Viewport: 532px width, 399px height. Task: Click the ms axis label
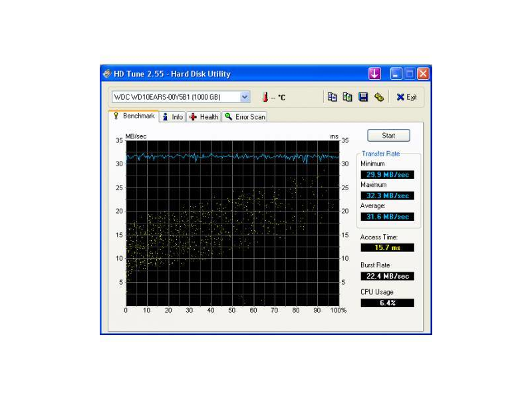click(x=334, y=136)
